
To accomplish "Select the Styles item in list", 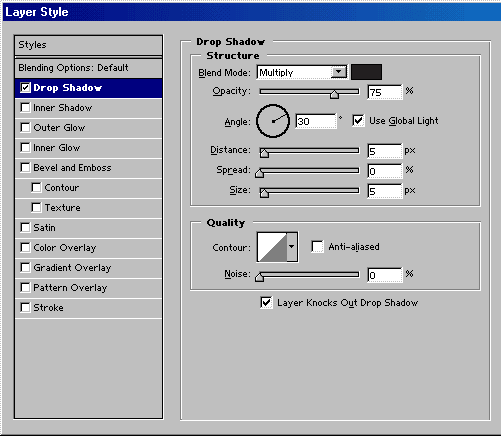I will pos(89,45).
